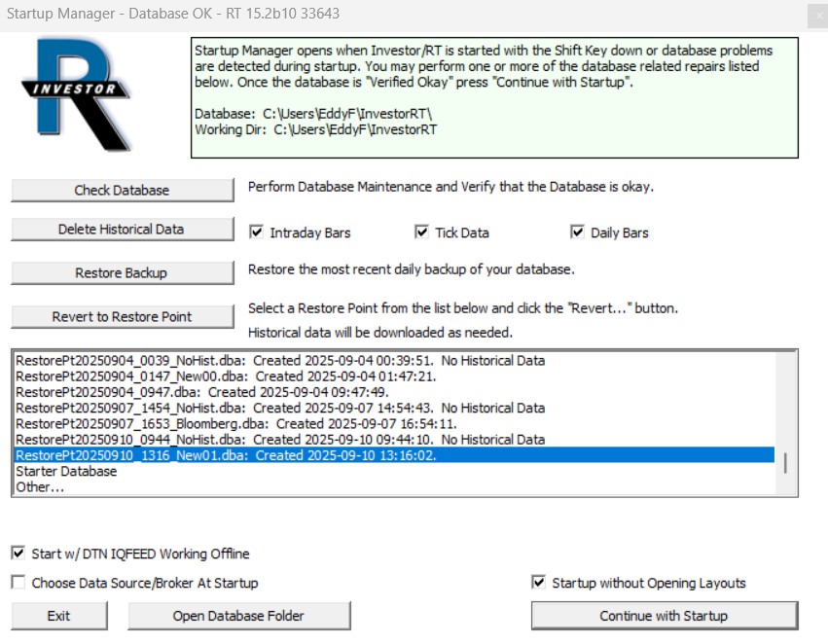Click the restore point list scrollbar thumb
Viewport: 828px width, 644px height.
click(x=785, y=463)
